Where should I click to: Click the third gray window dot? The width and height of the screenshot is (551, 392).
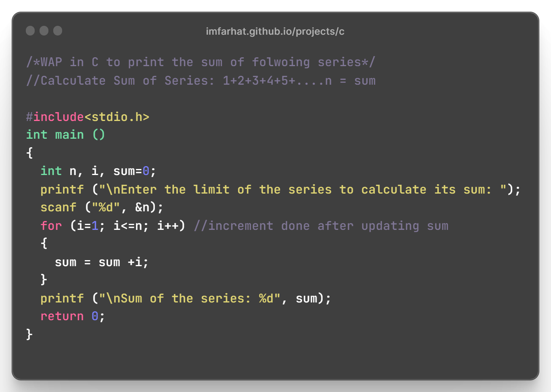[58, 31]
